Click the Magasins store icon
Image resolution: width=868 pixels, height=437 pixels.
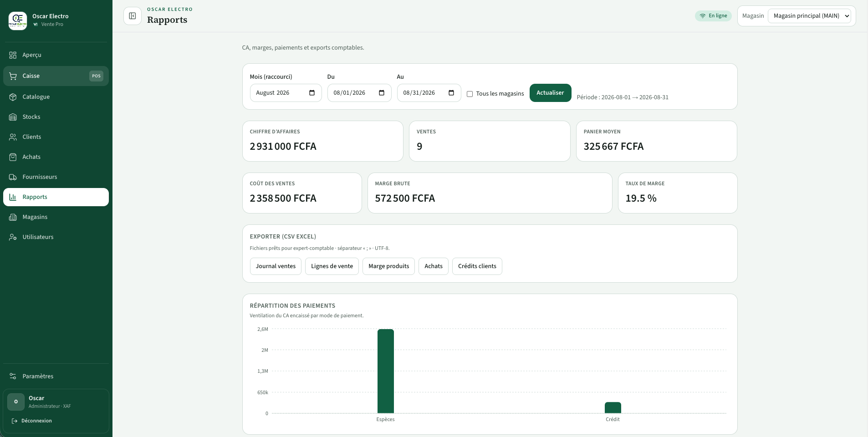13,217
